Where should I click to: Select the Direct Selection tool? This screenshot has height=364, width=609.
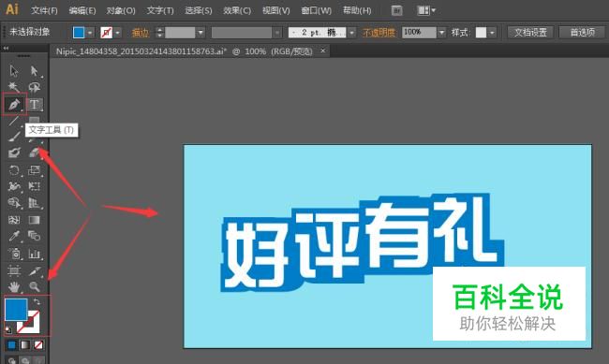click(34, 71)
